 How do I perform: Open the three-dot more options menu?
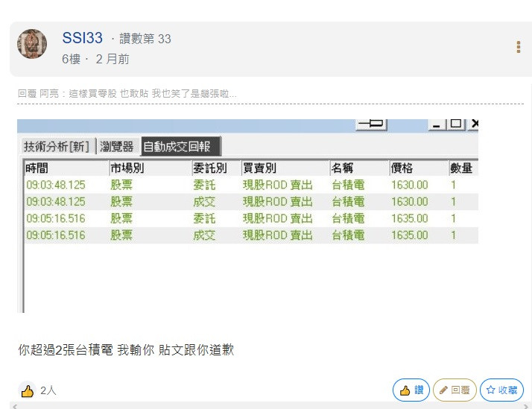(518, 47)
